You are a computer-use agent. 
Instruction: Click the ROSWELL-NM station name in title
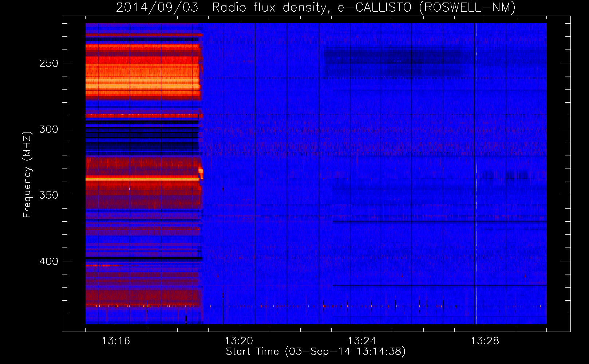pyautogui.click(x=467, y=8)
